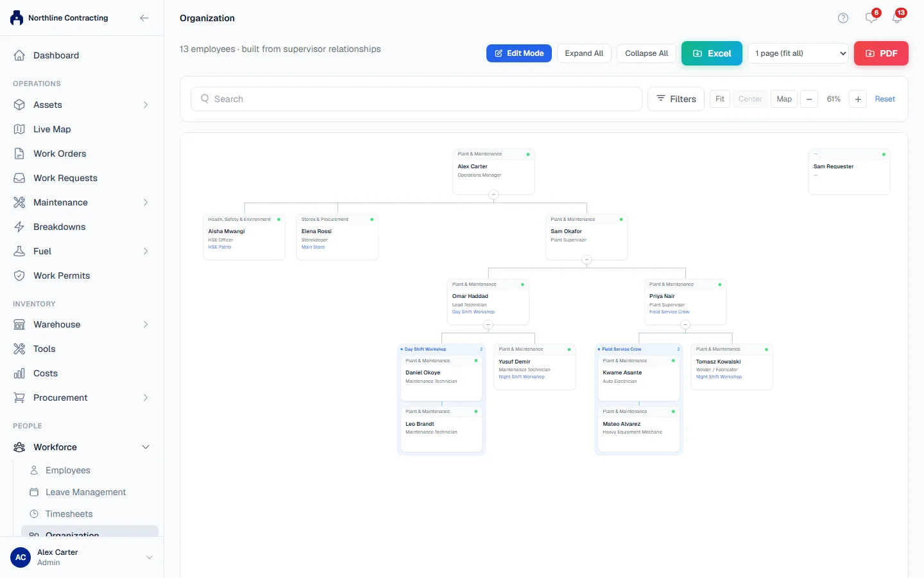
Task: Collapse Alex Carter's subordinates node
Action: point(493,195)
